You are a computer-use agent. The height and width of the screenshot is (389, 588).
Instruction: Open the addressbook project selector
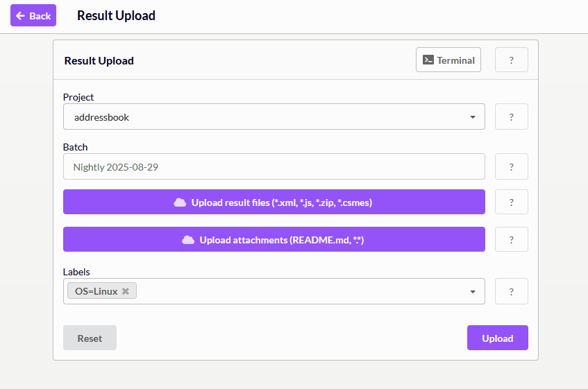(x=264, y=117)
